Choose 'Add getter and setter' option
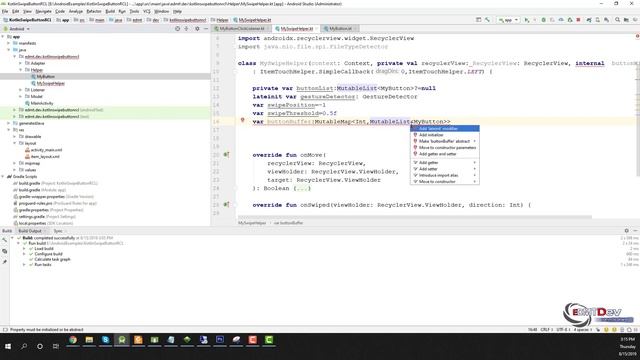 click(x=445, y=154)
